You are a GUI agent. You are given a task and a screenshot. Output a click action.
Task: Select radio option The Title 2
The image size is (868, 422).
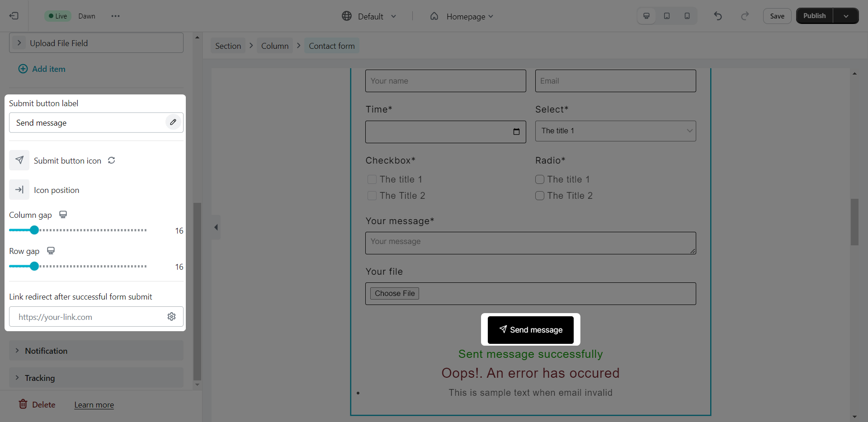[540, 196]
